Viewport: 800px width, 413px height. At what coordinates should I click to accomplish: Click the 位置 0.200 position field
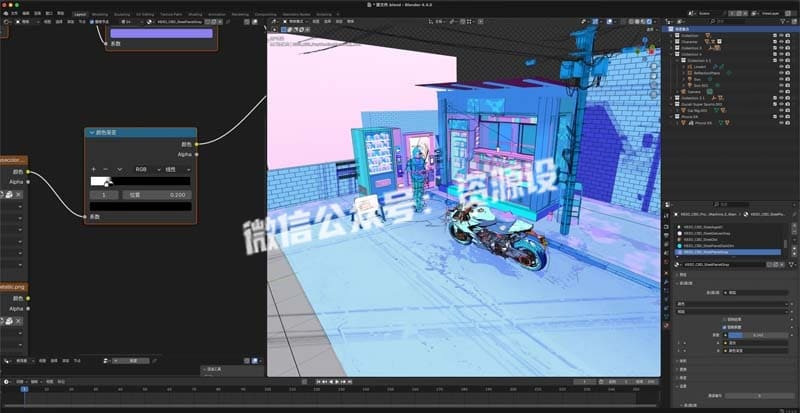[x=157, y=195]
